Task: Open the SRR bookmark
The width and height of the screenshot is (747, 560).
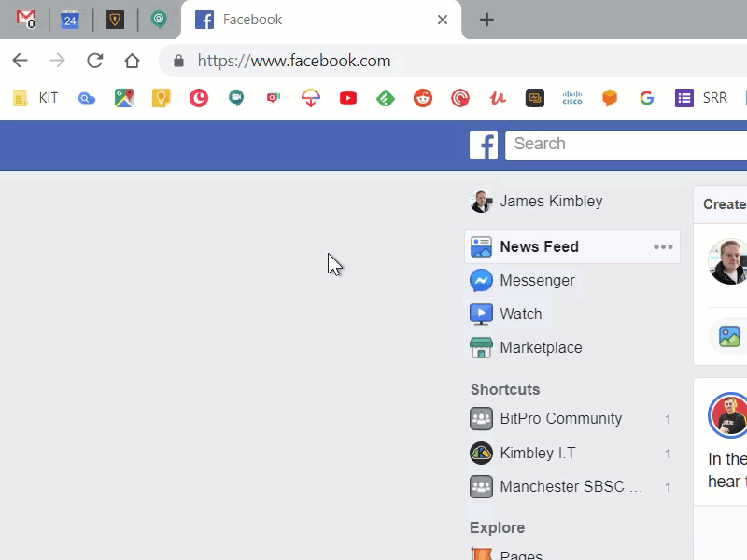Action: click(x=701, y=98)
